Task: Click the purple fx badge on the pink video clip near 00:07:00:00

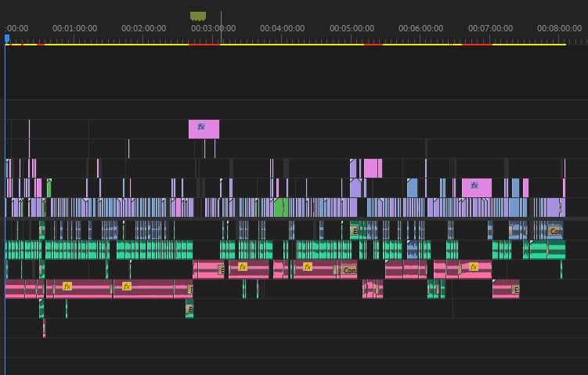Action: click(474, 186)
